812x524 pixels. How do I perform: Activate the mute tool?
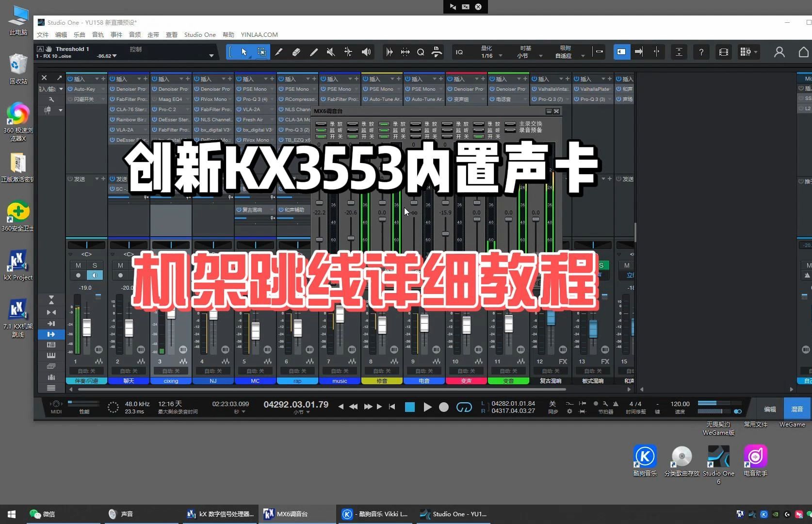pyautogui.click(x=331, y=52)
